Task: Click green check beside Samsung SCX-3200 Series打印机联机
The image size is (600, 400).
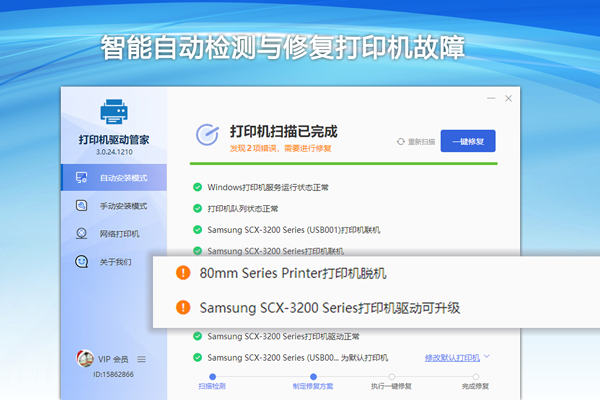Action: 197,251
